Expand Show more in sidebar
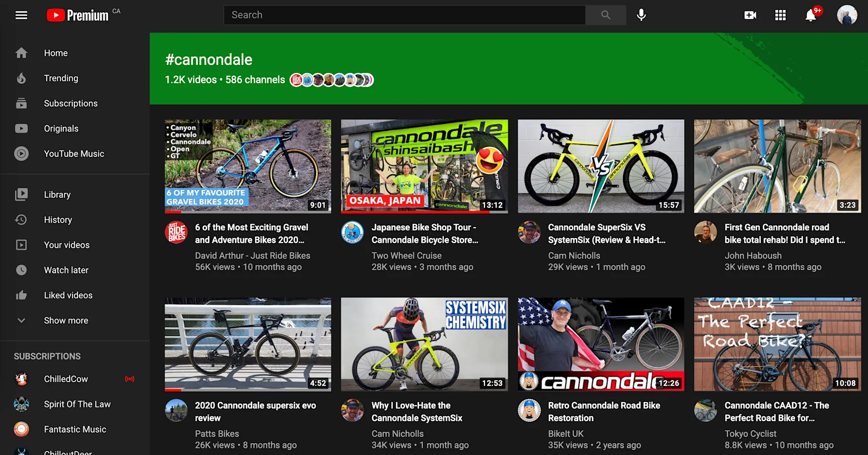868x455 pixels. (x=66, y=321)
